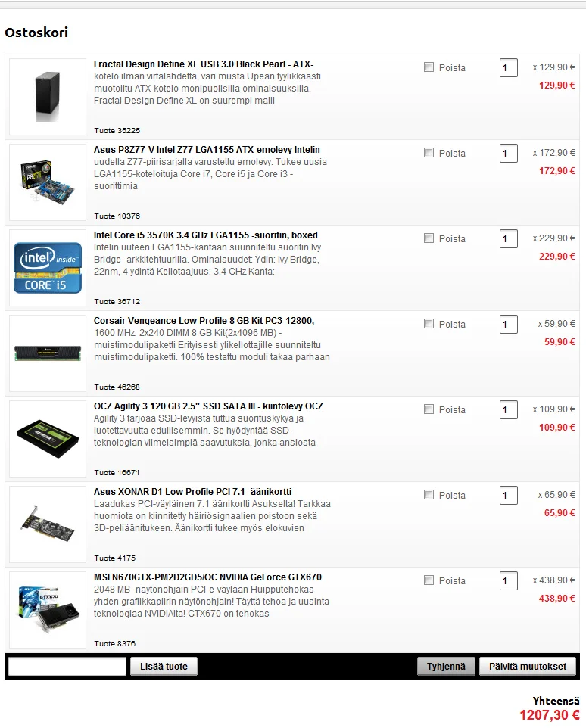The width and height of the screenshot is (586, 728).
Task: Click the OCZ Agility 3 SSD image
Action: tap(48, 438)
